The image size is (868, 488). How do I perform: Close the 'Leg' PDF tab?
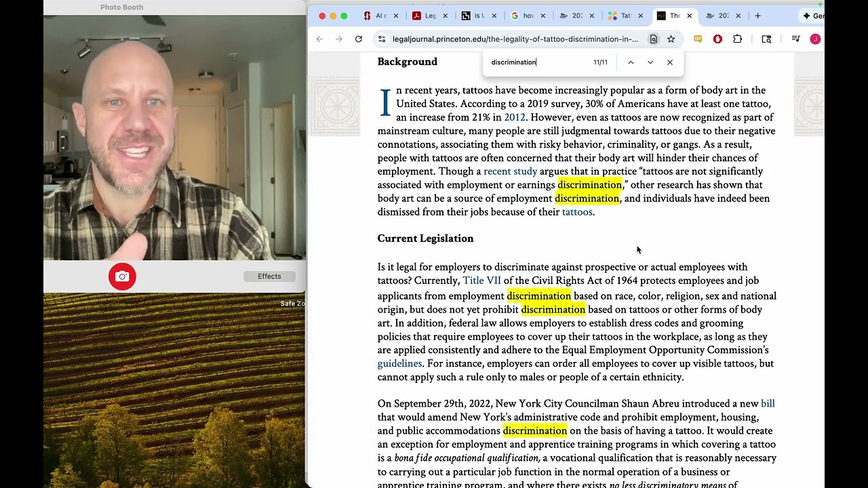pyautogui.click(x=446, y=16)
